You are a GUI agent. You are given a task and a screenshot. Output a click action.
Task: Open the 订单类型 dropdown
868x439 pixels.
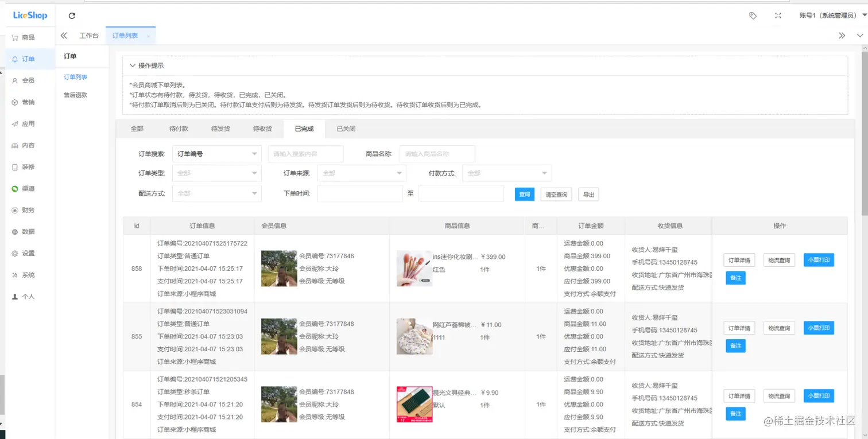(217, 173)
